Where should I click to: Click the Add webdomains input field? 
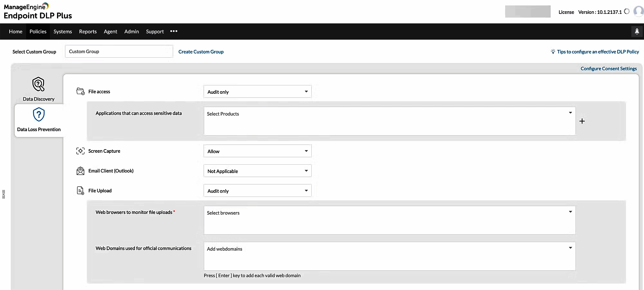pyautogui.click(x=389, y=256)
